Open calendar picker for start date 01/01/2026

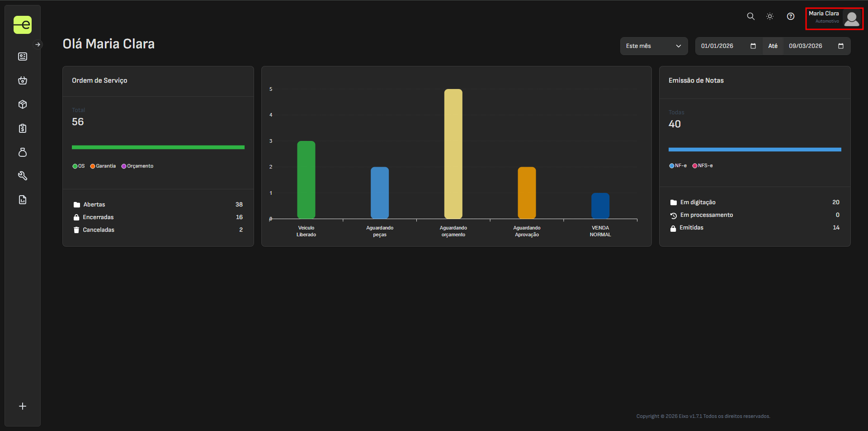coord(753,46)
